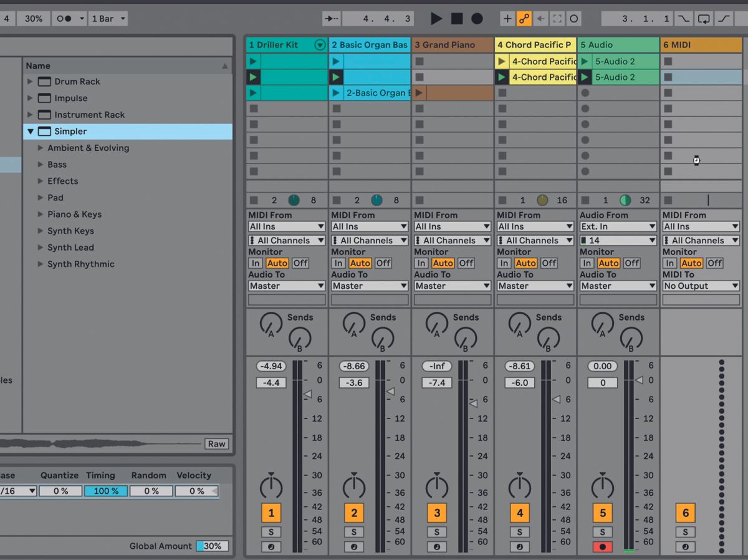This screenshot has width=748, height=560.
Task: Set track 1 Monitor to In
Action: pyautogui.click(x=256, y=263)
